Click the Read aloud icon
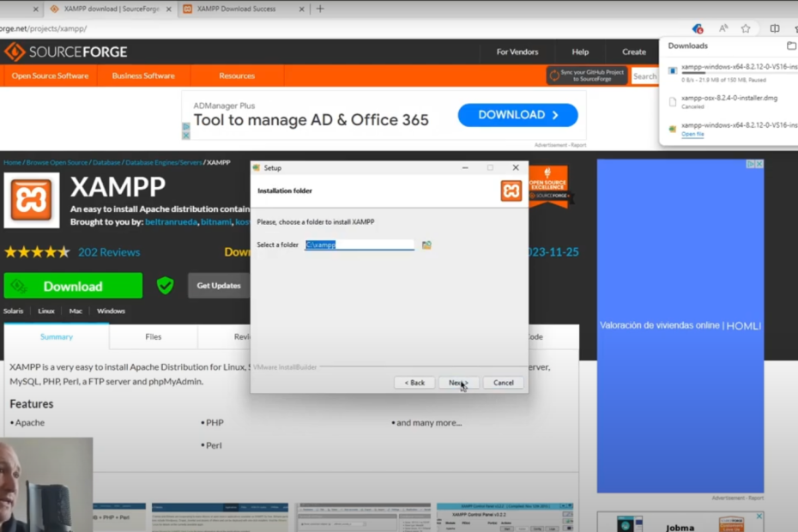The image size is (798, 532). coord(723,28)
